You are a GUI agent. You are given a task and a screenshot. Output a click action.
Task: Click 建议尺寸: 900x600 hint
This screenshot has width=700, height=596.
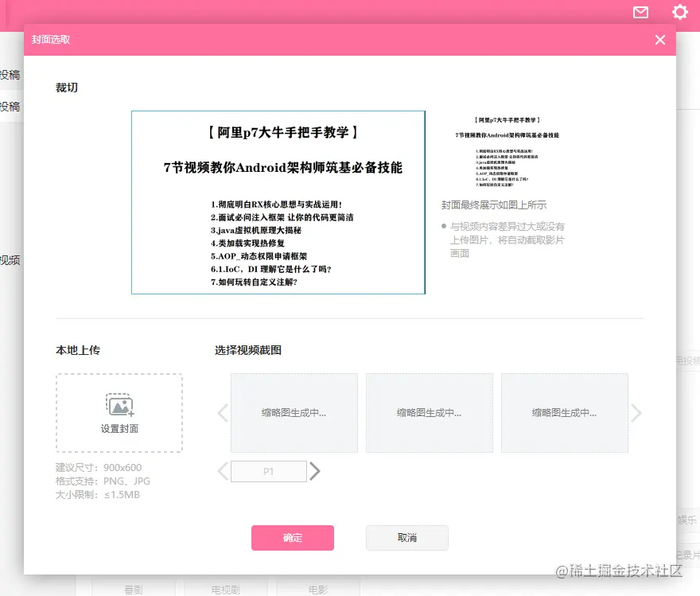[x=99, y=467]
